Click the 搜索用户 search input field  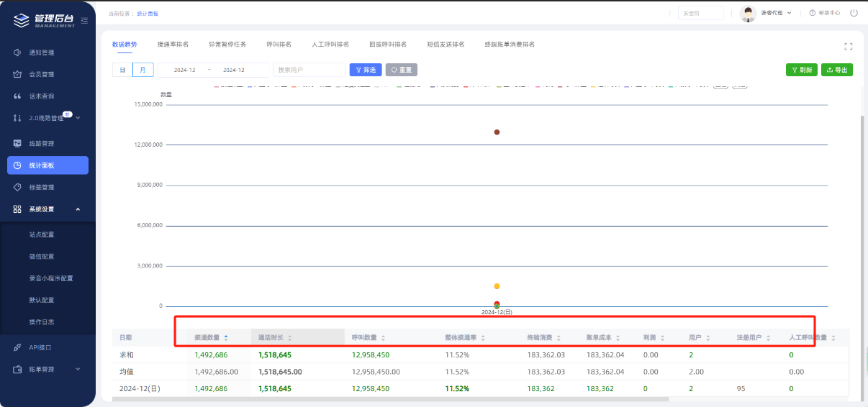pos(309,70)
